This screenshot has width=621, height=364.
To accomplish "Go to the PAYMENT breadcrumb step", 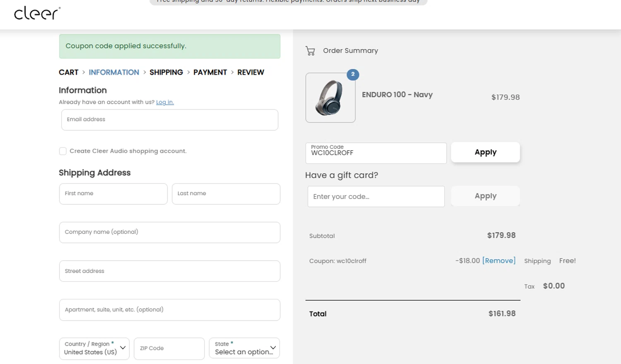I will click(x=210, y=72).
